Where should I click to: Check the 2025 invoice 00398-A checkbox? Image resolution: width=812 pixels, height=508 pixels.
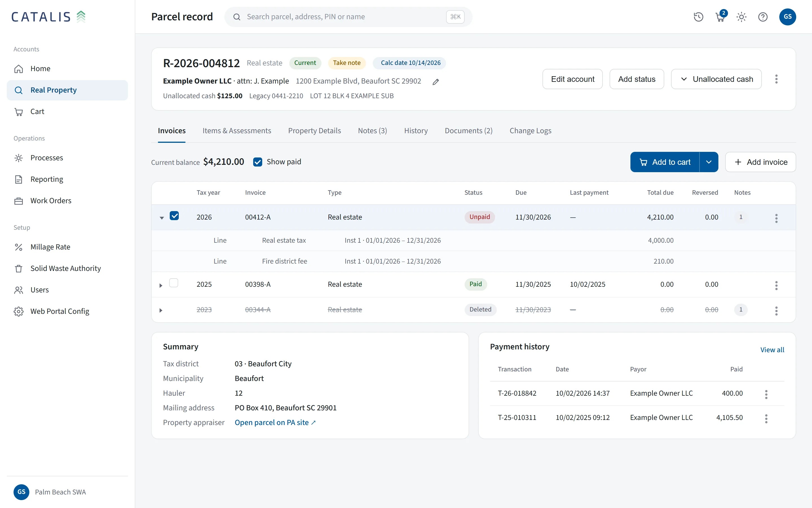[173, 283]
